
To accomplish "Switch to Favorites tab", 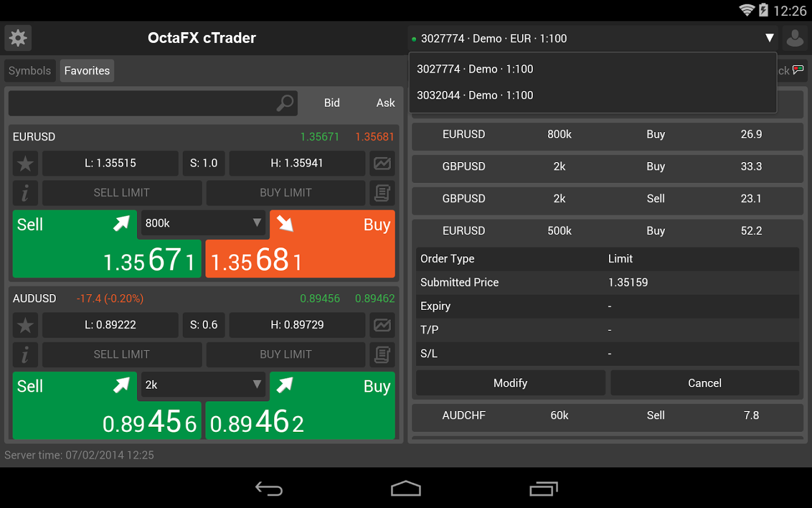I will (87, 71).
